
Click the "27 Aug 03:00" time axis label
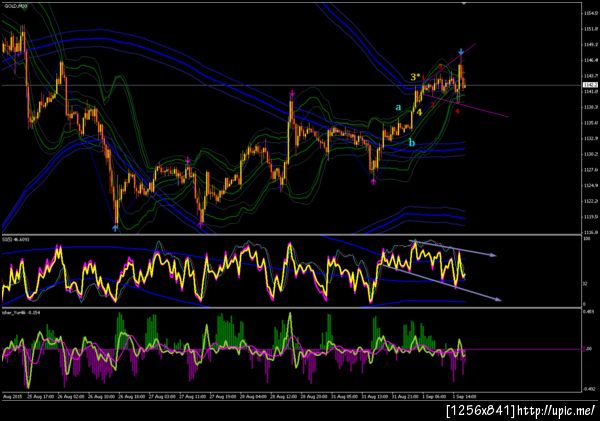162,397
